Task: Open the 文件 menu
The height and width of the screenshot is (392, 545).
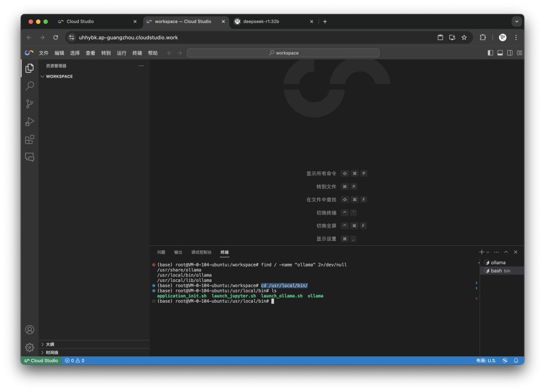Action: pos(44,53)
